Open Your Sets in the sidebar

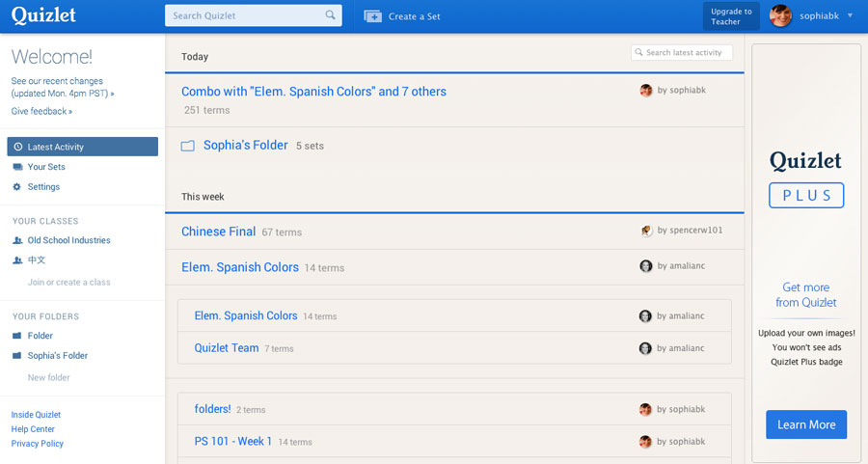coord(46,167)
